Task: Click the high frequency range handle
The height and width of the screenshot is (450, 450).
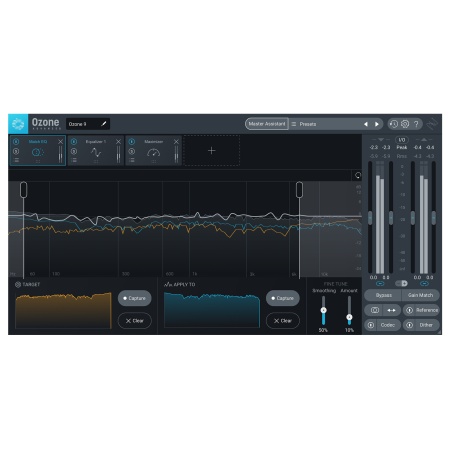Action: point(299,190)
